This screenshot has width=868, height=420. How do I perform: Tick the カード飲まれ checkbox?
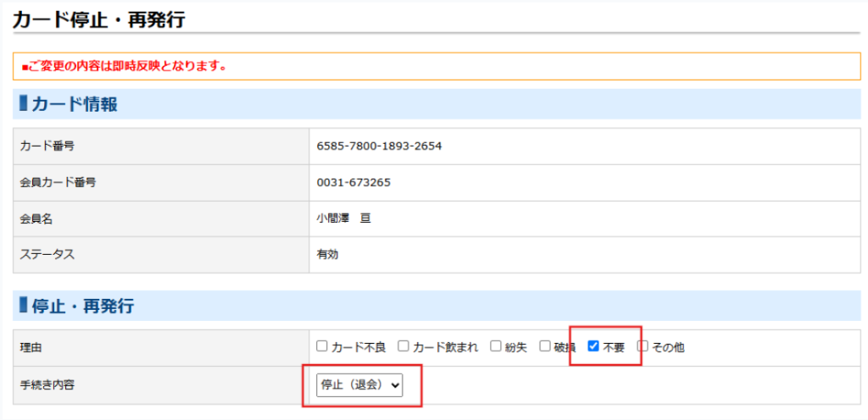[x=403, y=346]
